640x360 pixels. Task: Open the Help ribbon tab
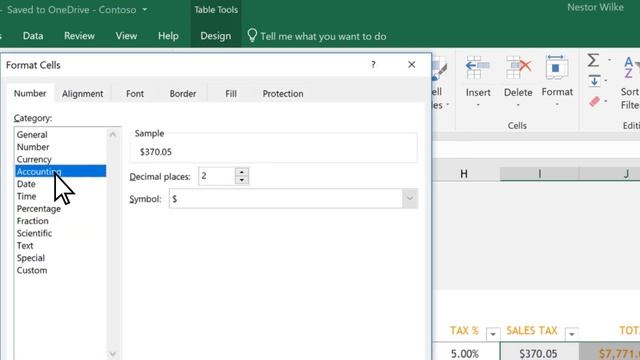168,36
